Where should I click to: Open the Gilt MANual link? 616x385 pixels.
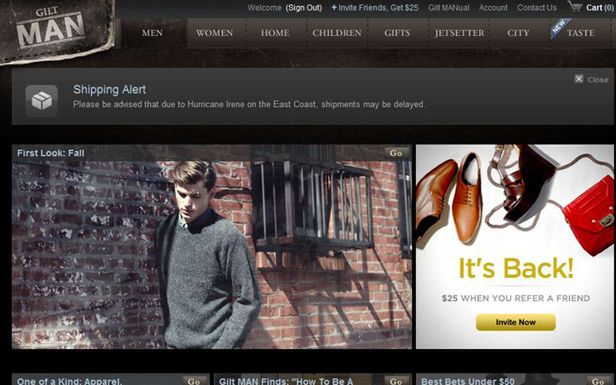[449, 8]
